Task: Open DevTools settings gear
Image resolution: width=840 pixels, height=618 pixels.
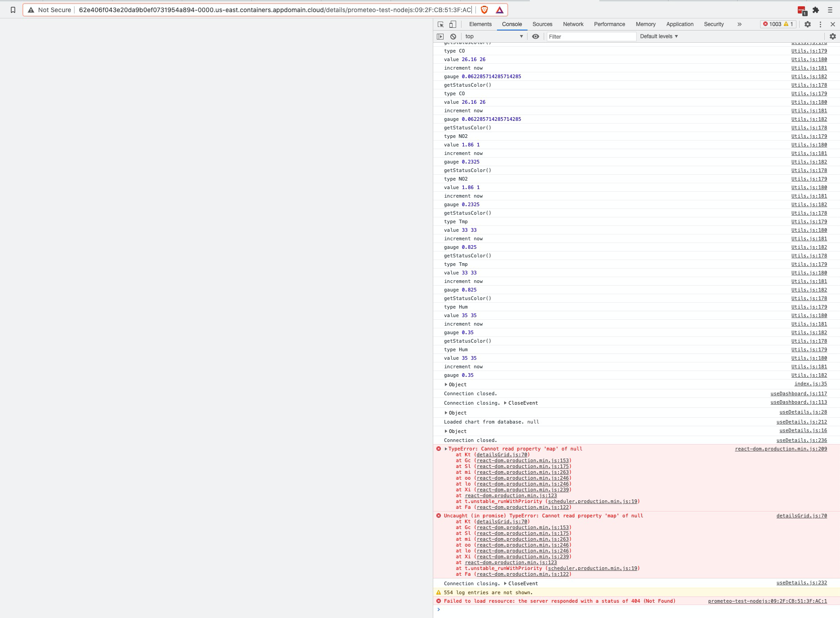Action: point(808,24)
